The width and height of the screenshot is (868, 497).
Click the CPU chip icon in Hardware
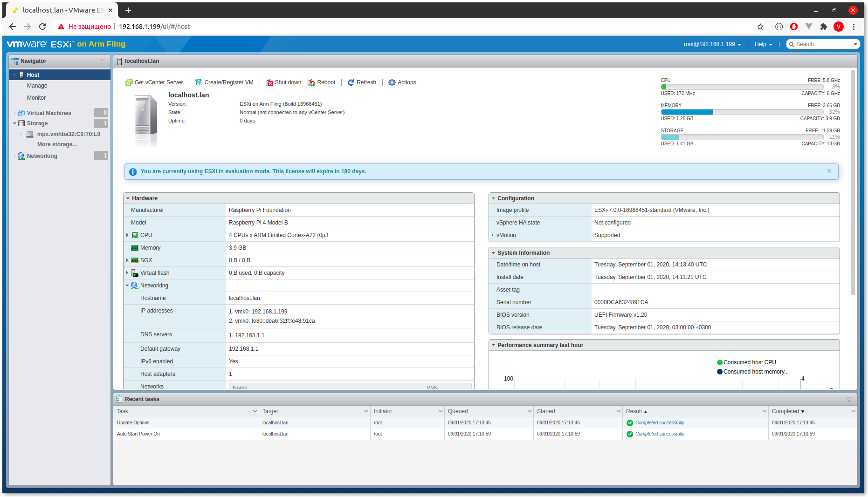[135, 235]
